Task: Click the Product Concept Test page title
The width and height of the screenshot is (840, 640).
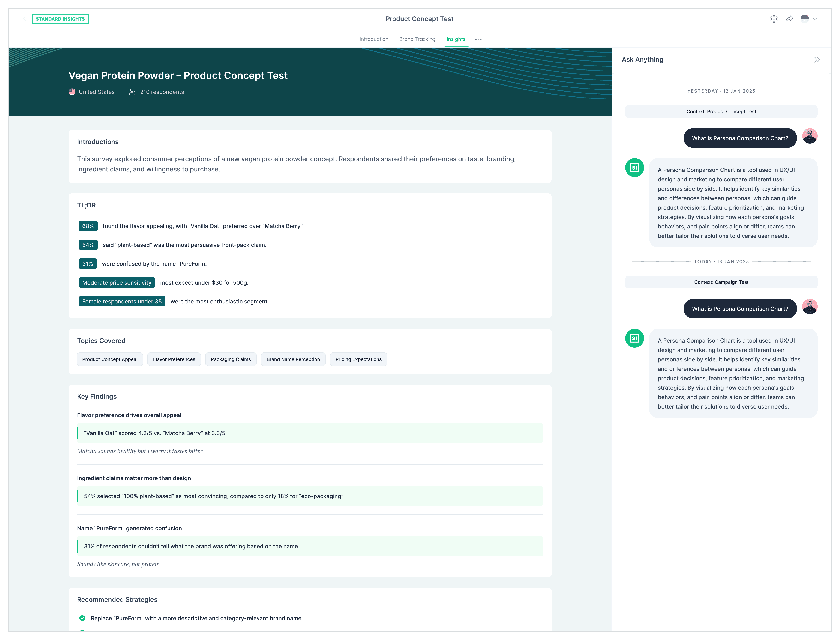Action: click(x=420, y=19)
